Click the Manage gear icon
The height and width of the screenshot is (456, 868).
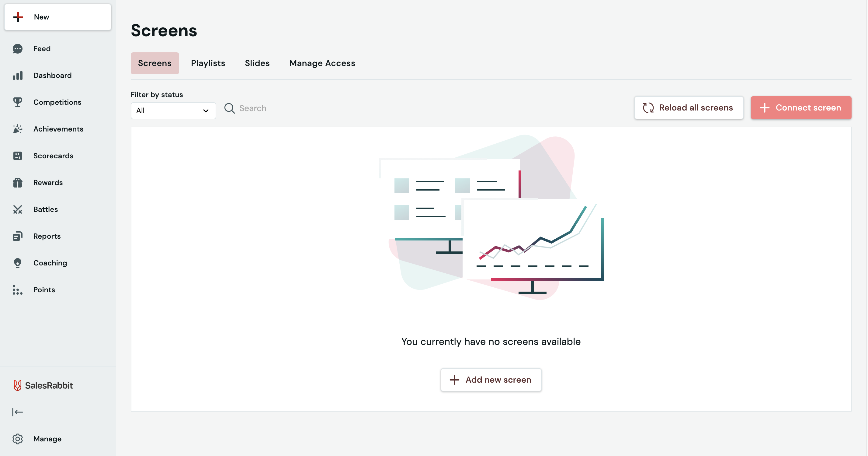18,439
